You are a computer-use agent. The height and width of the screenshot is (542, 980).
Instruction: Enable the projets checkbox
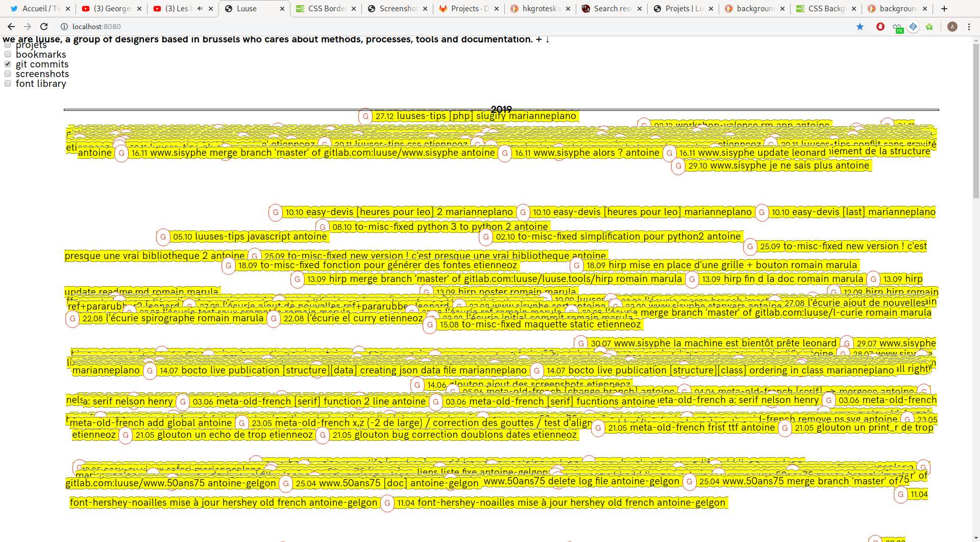(8, 45)
